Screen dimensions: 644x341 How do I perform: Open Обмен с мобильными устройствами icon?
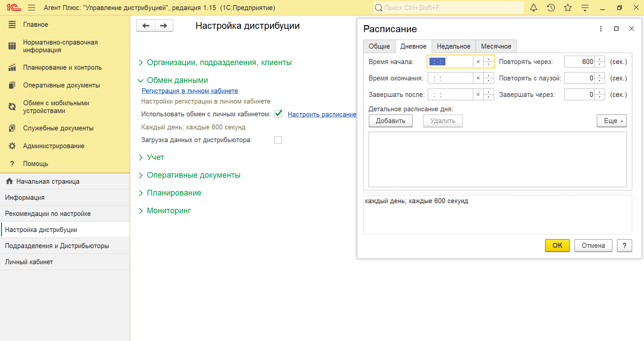point(12,107)
